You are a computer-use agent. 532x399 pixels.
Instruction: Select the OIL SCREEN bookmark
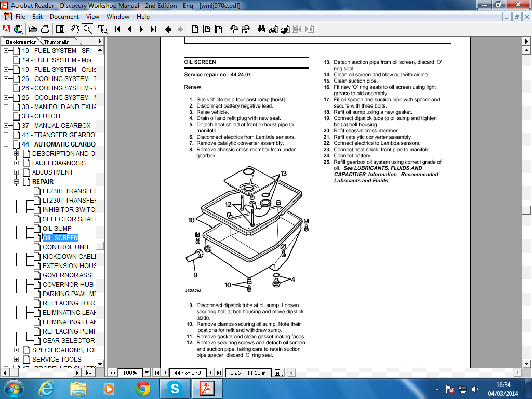tap(60, 238)
